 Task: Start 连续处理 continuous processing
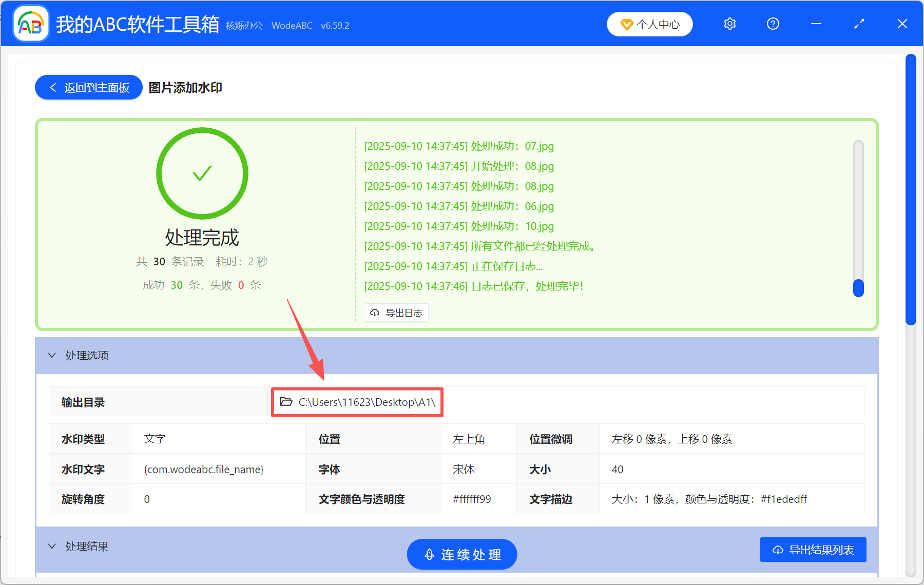462,554
